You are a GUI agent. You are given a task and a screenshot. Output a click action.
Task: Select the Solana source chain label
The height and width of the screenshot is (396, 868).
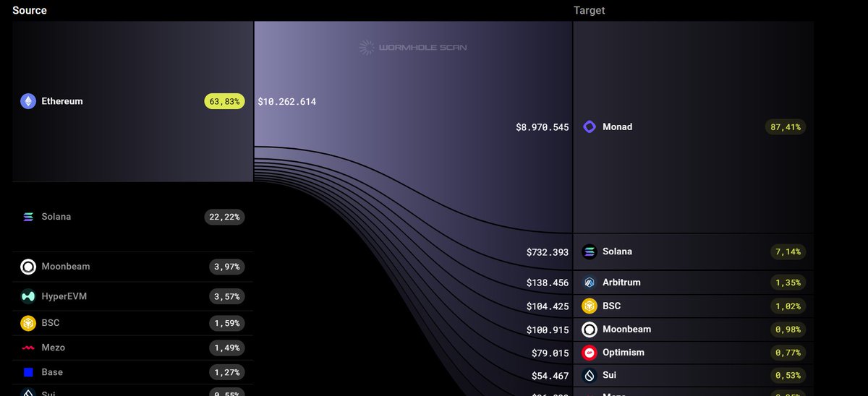point(56,217)
